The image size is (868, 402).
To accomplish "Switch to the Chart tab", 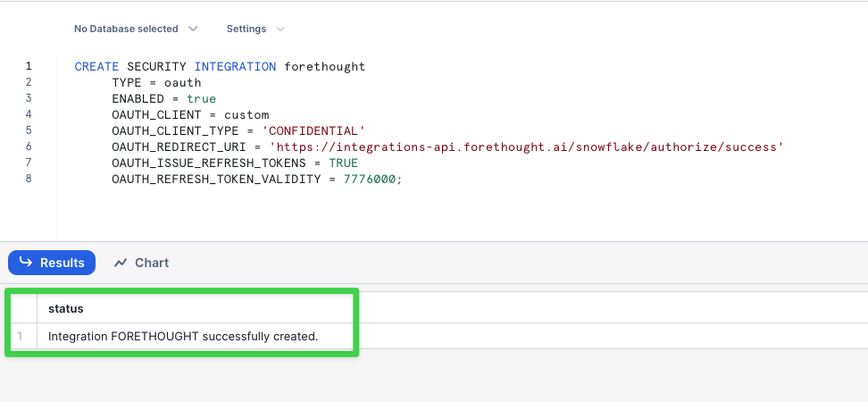I will point(141,263).
